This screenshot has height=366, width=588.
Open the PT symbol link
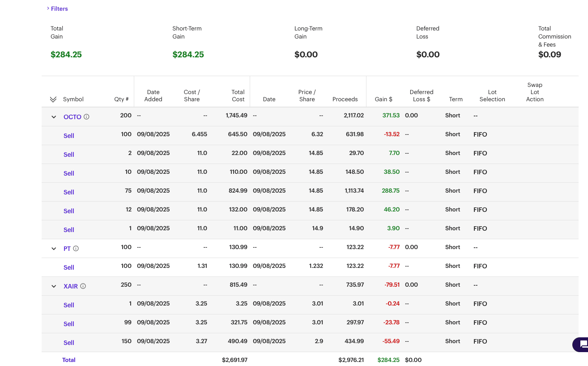[67, 249]
